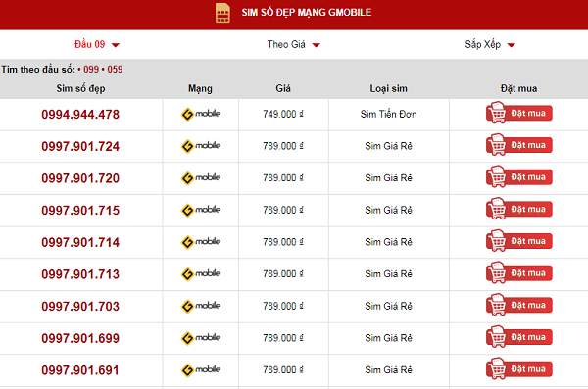Click Đặt mua for 0997.901.703

pos(519,305)
